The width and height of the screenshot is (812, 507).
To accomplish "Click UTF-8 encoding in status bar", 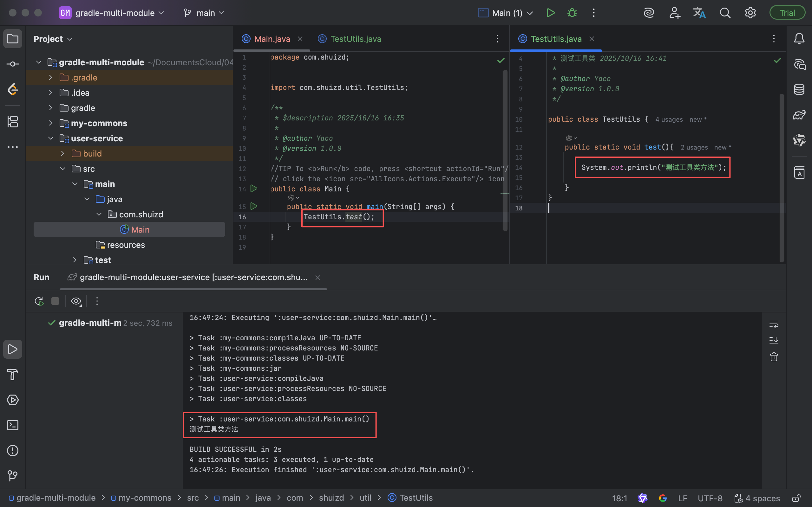I will (710, 498).
